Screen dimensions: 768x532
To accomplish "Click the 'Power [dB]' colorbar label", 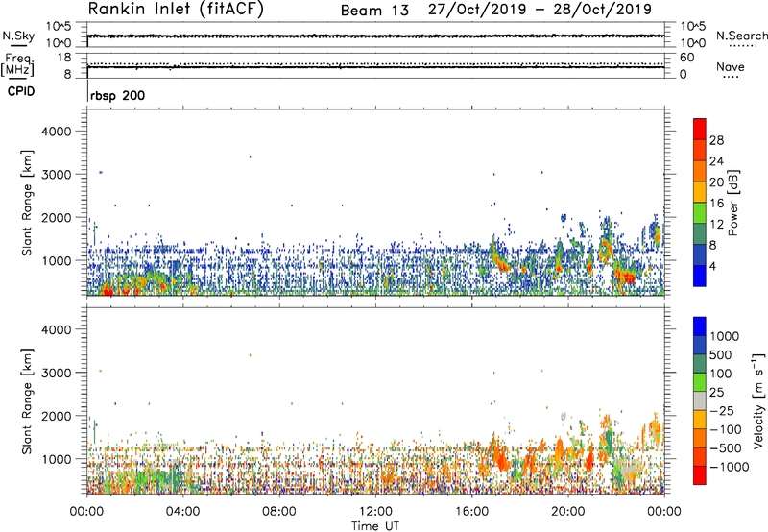I will coord(733,203).
